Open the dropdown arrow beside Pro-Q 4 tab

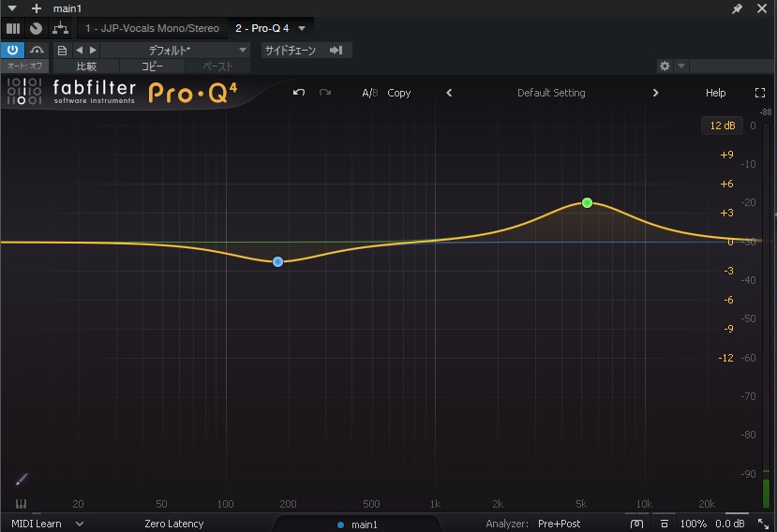point(302,28)
